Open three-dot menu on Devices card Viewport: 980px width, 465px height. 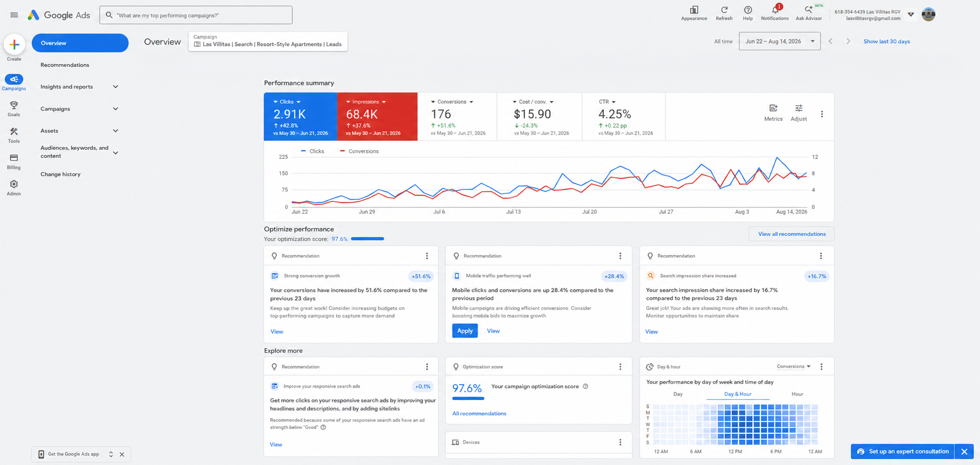621,442
